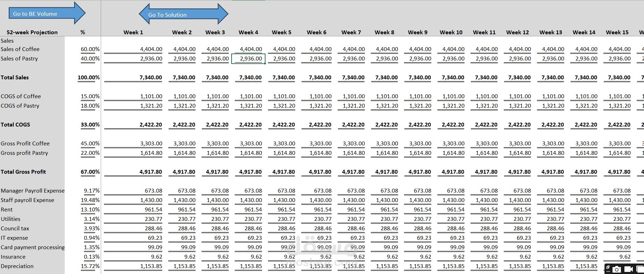Select the 52-week Projection header cell
Screen dimensions: 644x274
coord(32,32)
